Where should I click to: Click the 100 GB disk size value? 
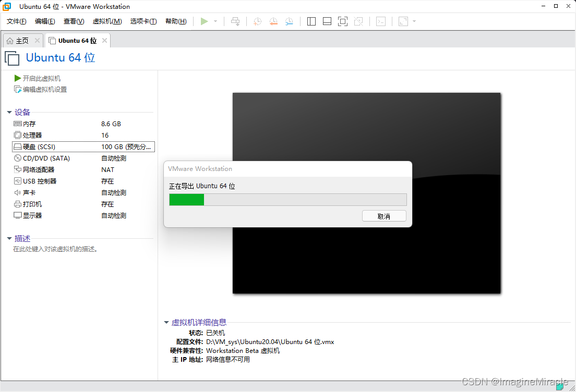(x=126, y=147)
